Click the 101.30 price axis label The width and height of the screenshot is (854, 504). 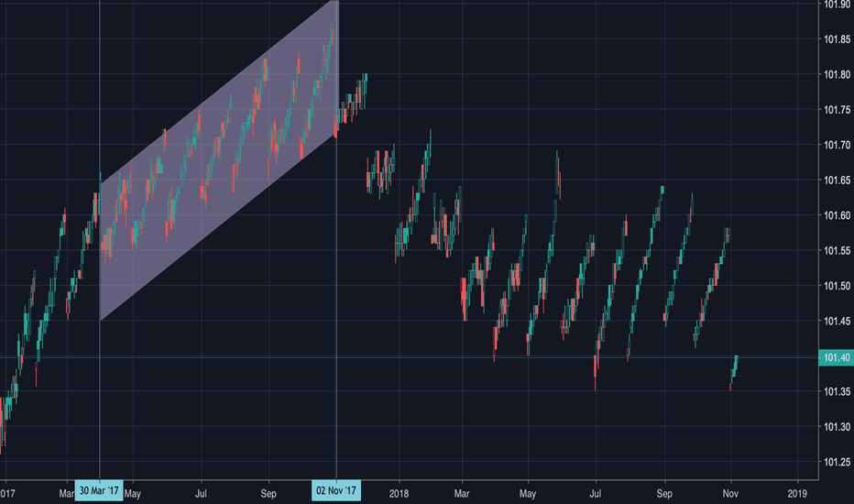tap(837, 427)
